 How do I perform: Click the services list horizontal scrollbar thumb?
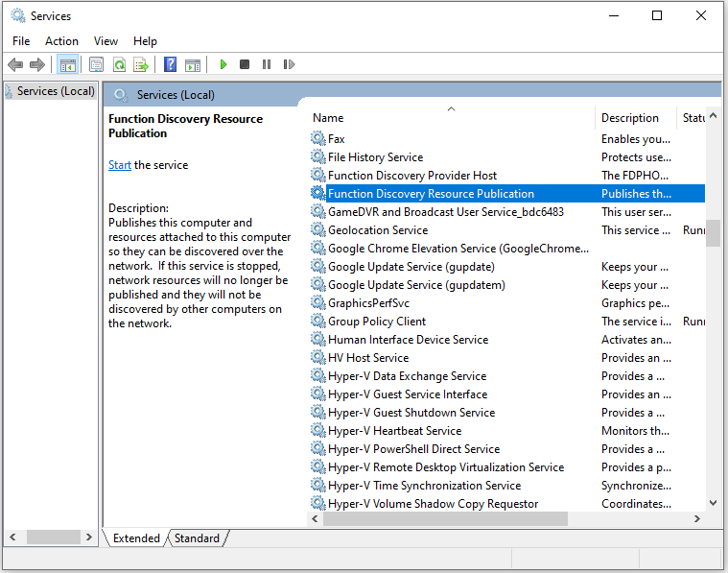click(x=445, y=518)
